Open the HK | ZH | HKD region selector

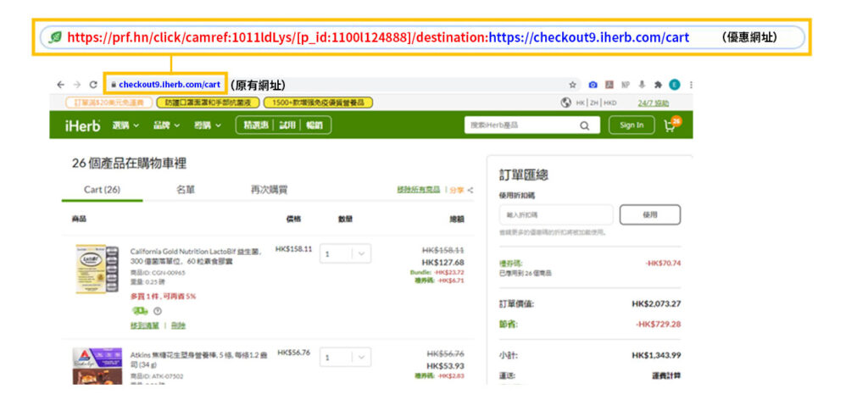click(x=596, y=103)
